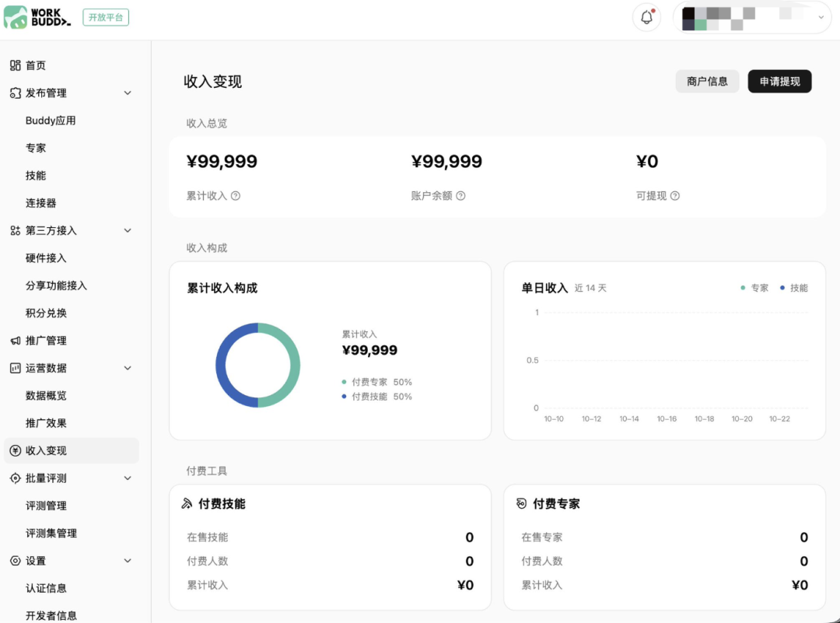This screenshot has width=840, height=623.
Task: Click the 付费专家 card icon
Action: click(x=521, y=503)
